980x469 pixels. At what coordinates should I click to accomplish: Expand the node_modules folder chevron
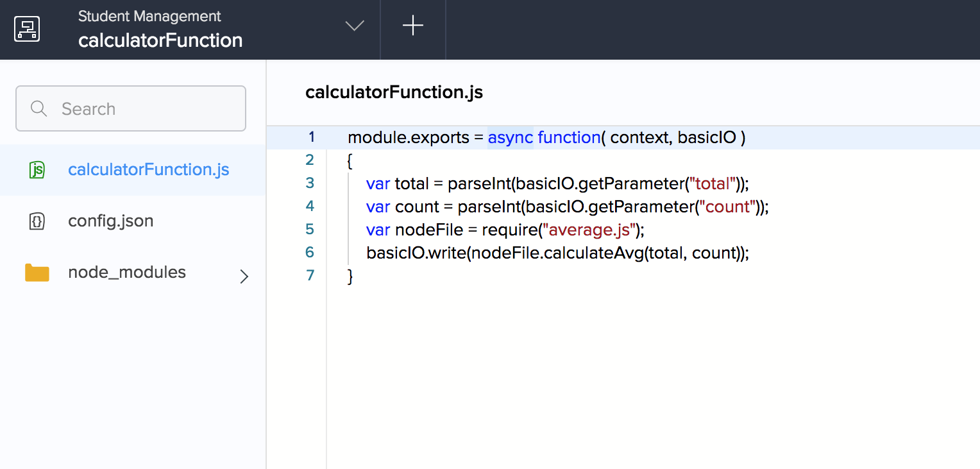(244, 277)
